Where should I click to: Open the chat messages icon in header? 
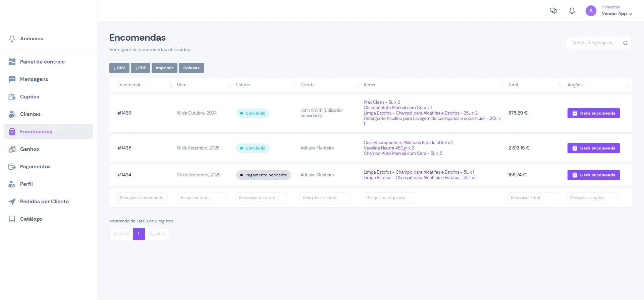coord(553,11)
